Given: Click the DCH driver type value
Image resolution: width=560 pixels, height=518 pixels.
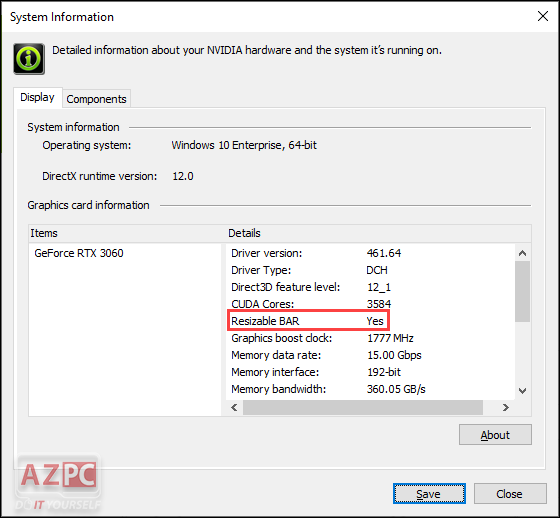Looking at the screenshot, I should point(377,270).
